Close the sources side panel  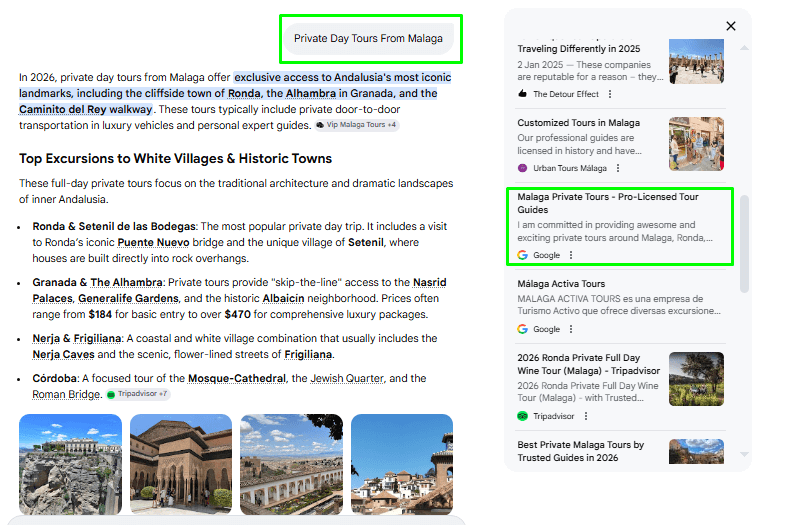pyautogui.click(x=731, y=26)
